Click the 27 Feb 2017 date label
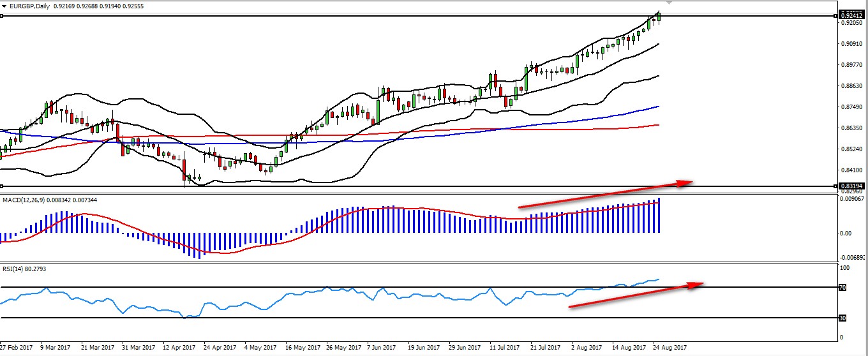Screen dimensions: 868x356 point(16,348)
